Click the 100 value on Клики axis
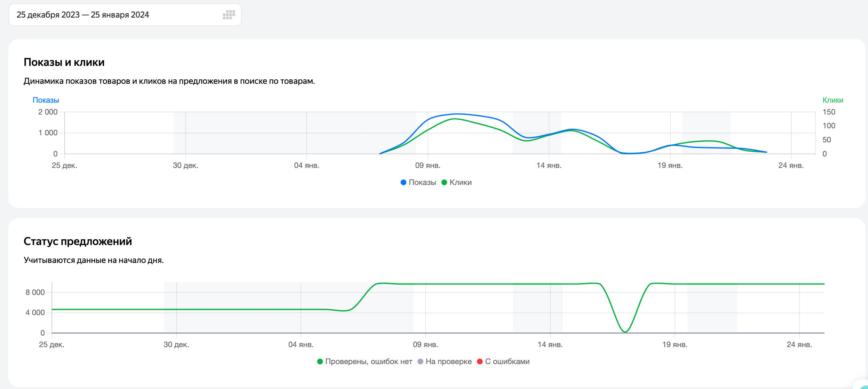The width and height of the screenshot is (868, 389). point(829,126)
